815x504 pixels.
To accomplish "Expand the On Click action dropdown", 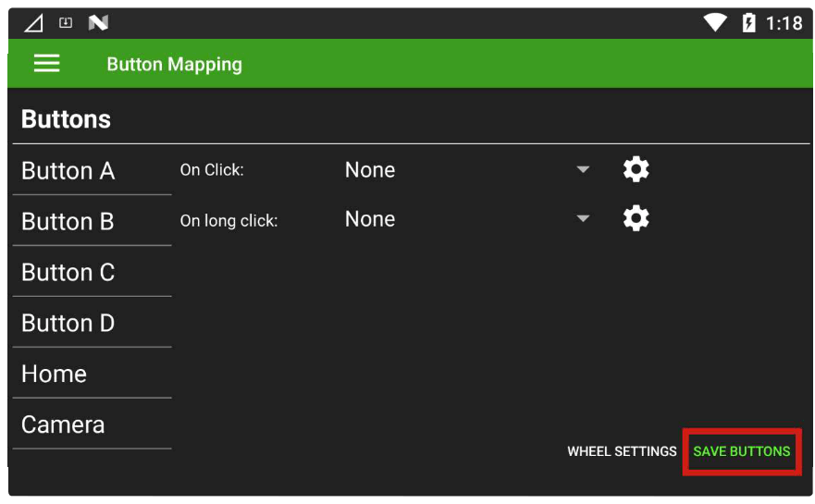I will 583,169.
